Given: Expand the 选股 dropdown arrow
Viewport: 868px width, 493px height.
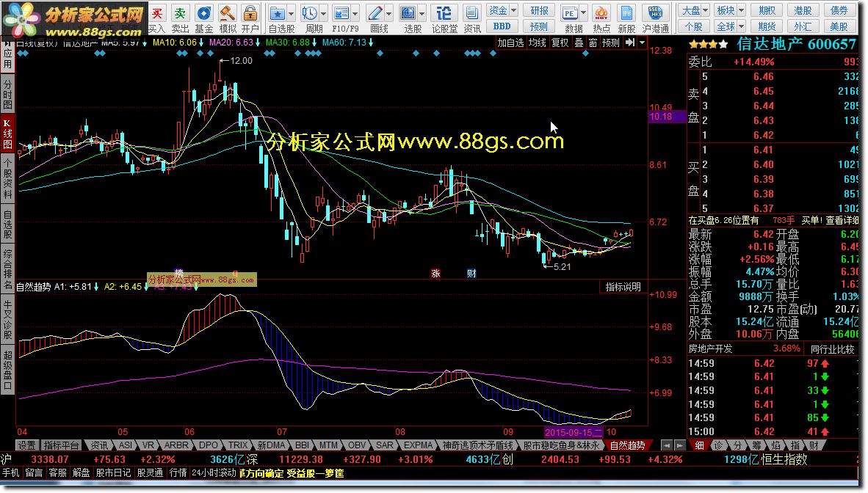Looking at the screenshot, I should (x=422, y=13).
